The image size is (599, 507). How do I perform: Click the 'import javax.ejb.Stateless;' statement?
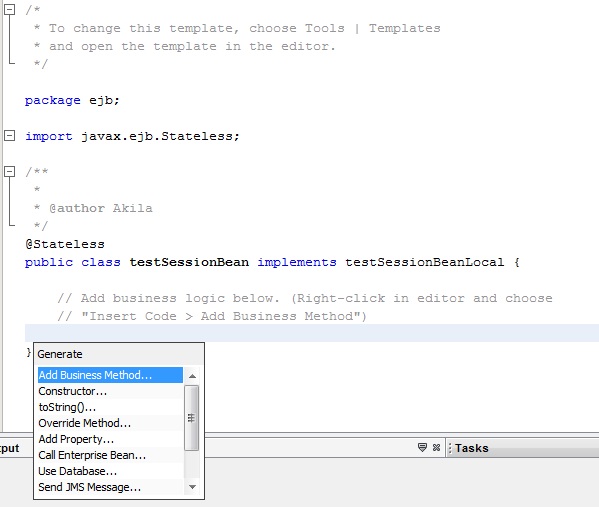[x=132, y=136]
